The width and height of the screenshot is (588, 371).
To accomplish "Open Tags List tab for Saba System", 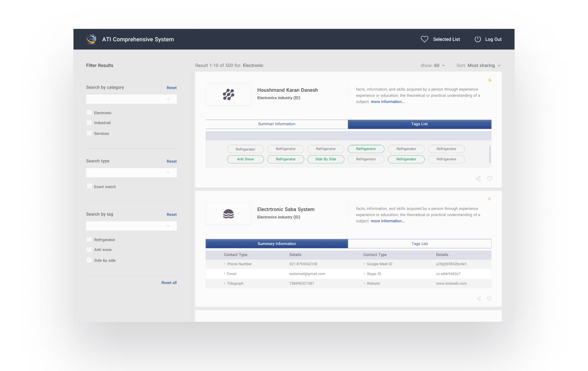I will pyautogui.click(x=419, y=244).
